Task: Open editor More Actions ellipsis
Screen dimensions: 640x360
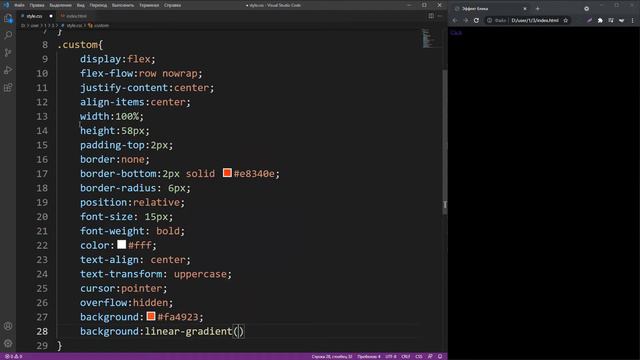Action: point(440,16)
